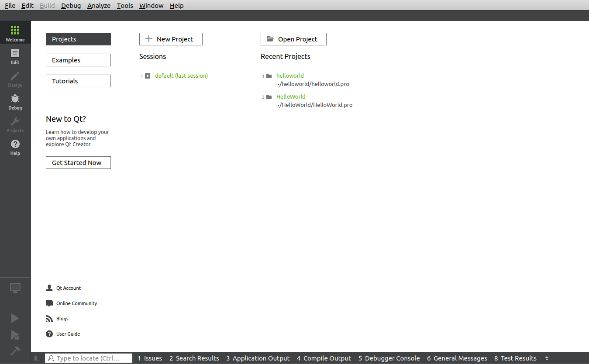Open the helloworld recent project
589x364 pixels.
click(x=290, y=76)
